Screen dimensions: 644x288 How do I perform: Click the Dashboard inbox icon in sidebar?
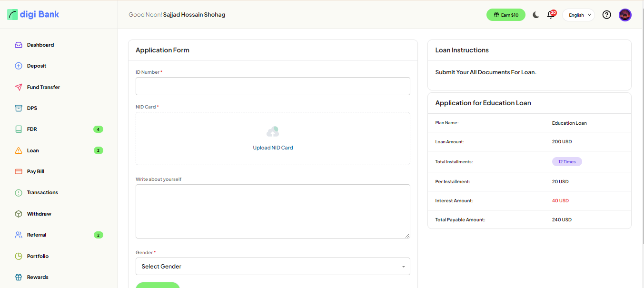coord(19,45)
